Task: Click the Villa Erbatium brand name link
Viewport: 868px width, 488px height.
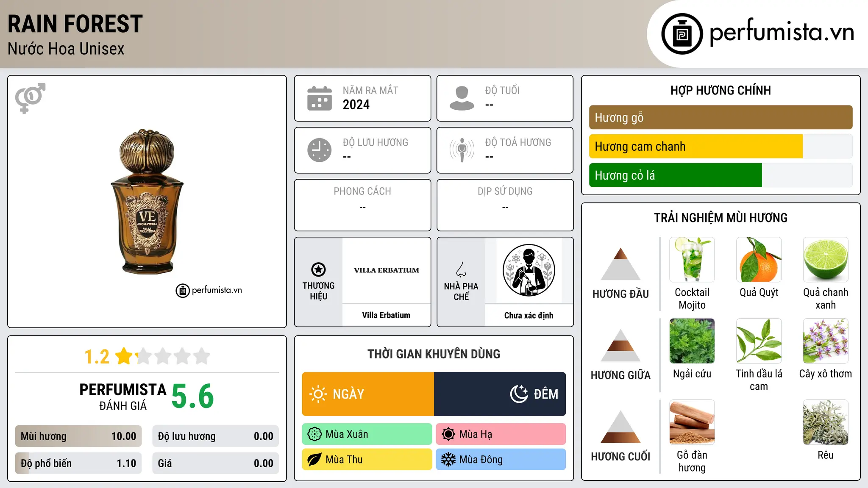Action: coord(386,315)
